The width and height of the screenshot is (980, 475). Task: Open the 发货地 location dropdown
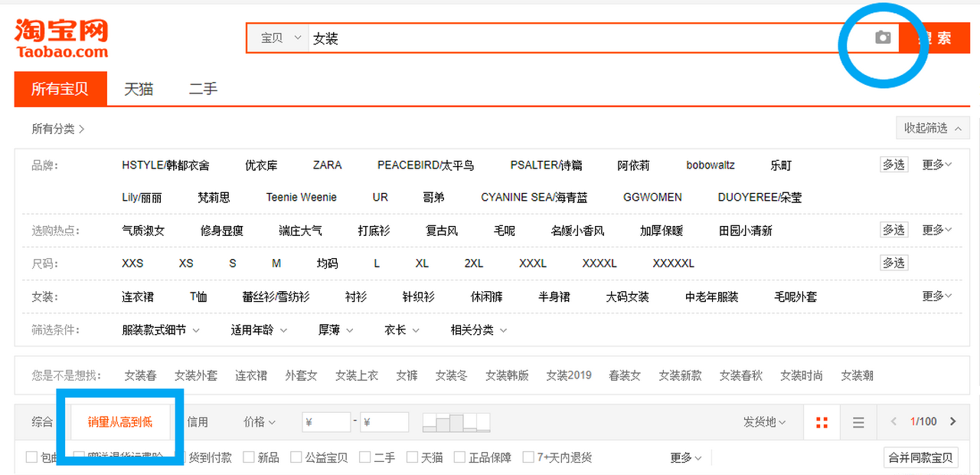[x=765, y=422]
